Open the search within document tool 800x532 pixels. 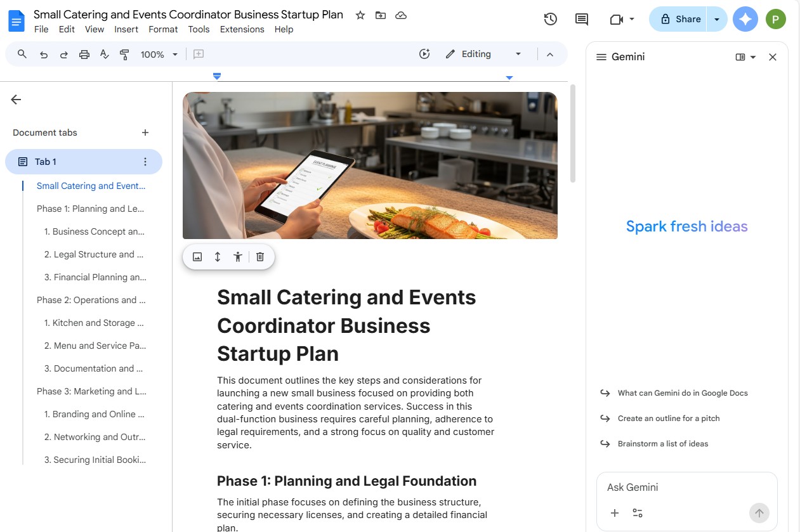coord(21,54)
